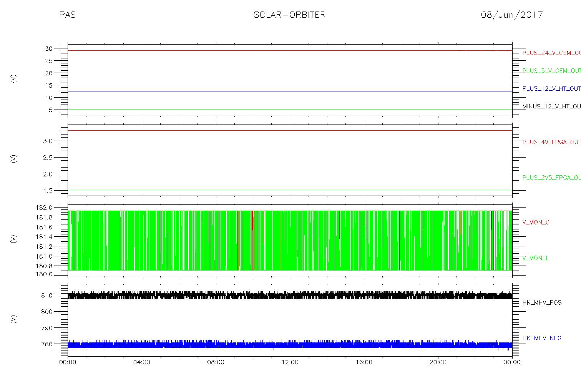Click the (V) unit label of the FPGA panel
This screenshot has height=392, width=581.
[x=13, y=159]
